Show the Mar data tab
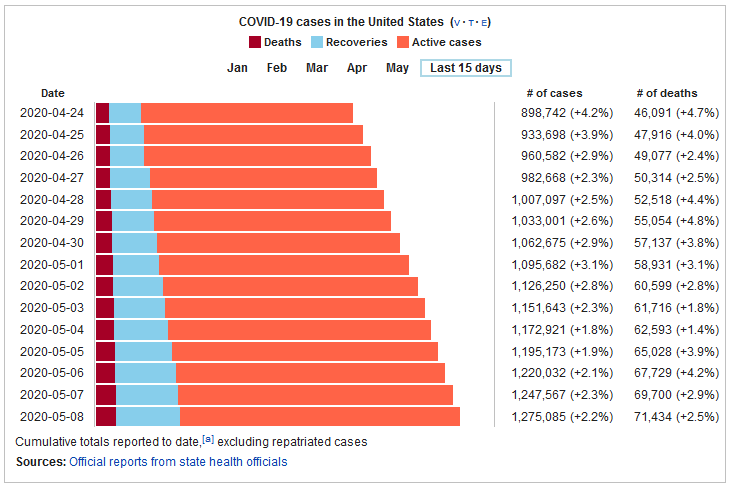The image size is (734, 489). point(317,68)
